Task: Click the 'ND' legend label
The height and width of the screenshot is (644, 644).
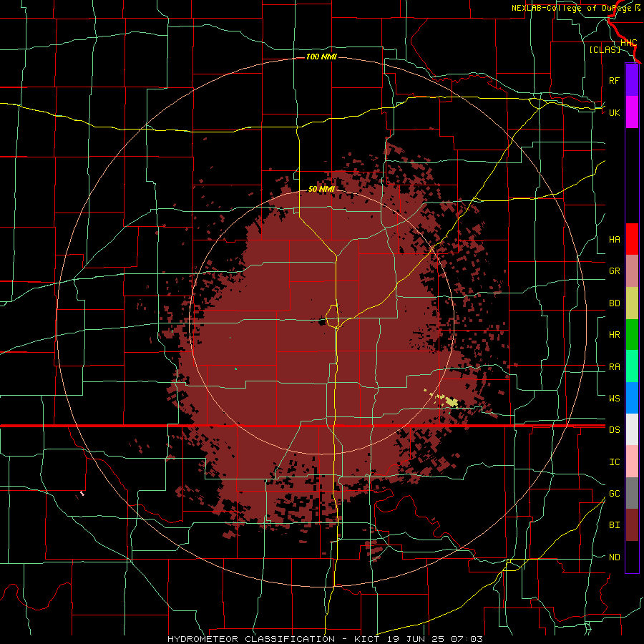Action: coord(614,557)
